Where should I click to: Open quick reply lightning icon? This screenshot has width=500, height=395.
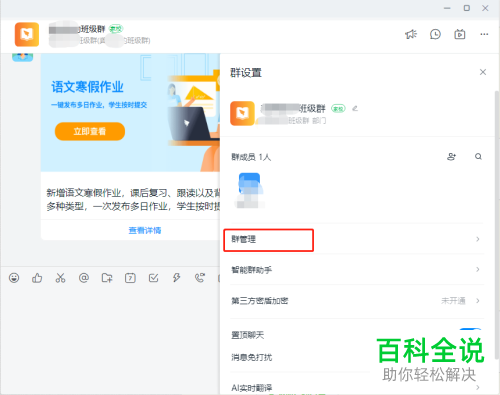(x=177, y=278)
